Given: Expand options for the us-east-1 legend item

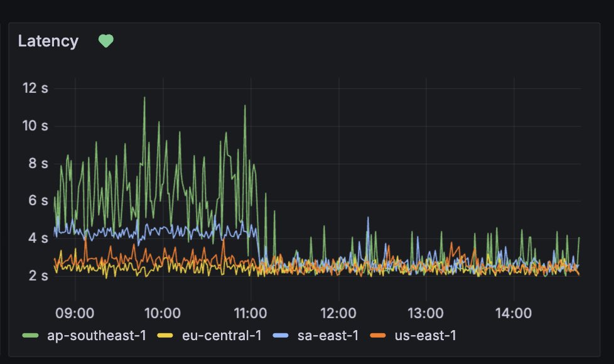Looking at the screenshot, I should pyautogui.click(x=427, y=335).
